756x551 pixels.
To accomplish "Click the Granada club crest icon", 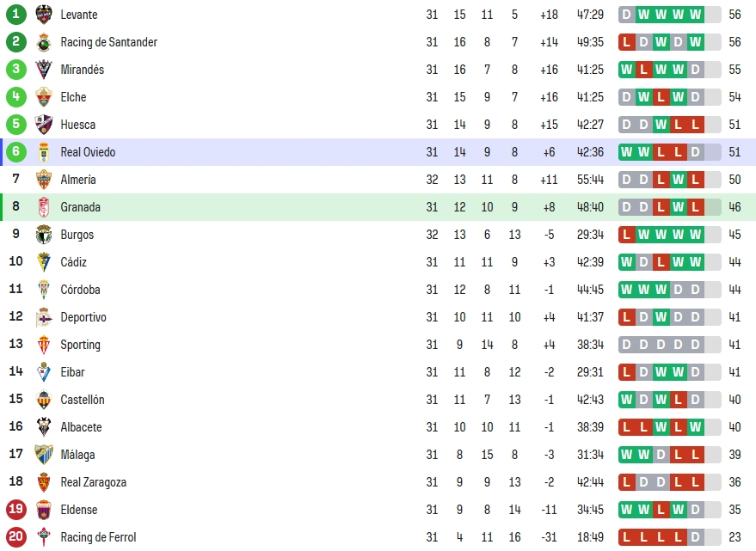I will point(43,207).
